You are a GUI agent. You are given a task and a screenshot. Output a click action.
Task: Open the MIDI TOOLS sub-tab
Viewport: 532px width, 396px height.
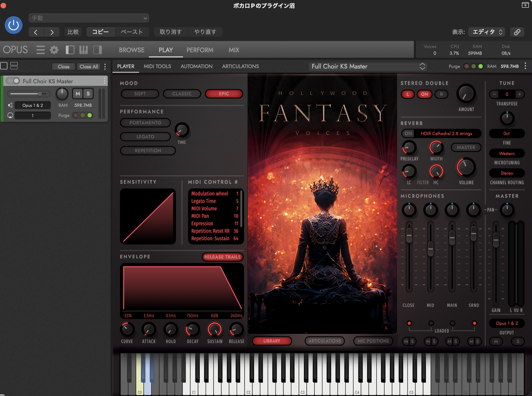point(157,66)
